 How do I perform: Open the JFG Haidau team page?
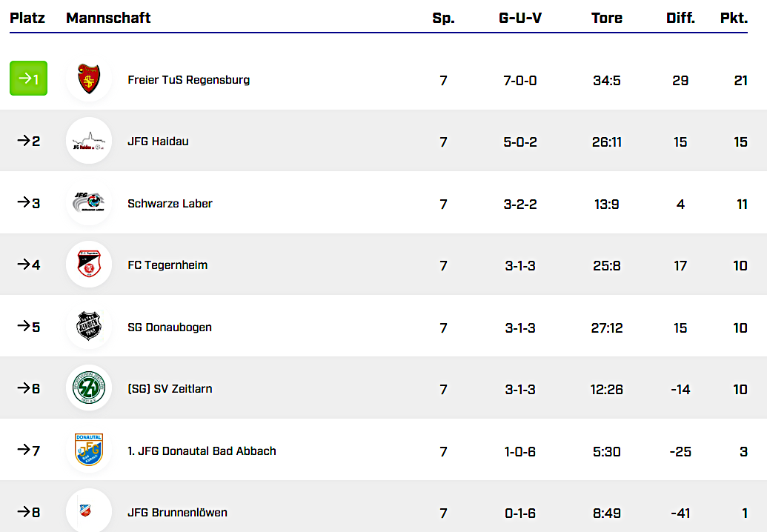(158, 142)
